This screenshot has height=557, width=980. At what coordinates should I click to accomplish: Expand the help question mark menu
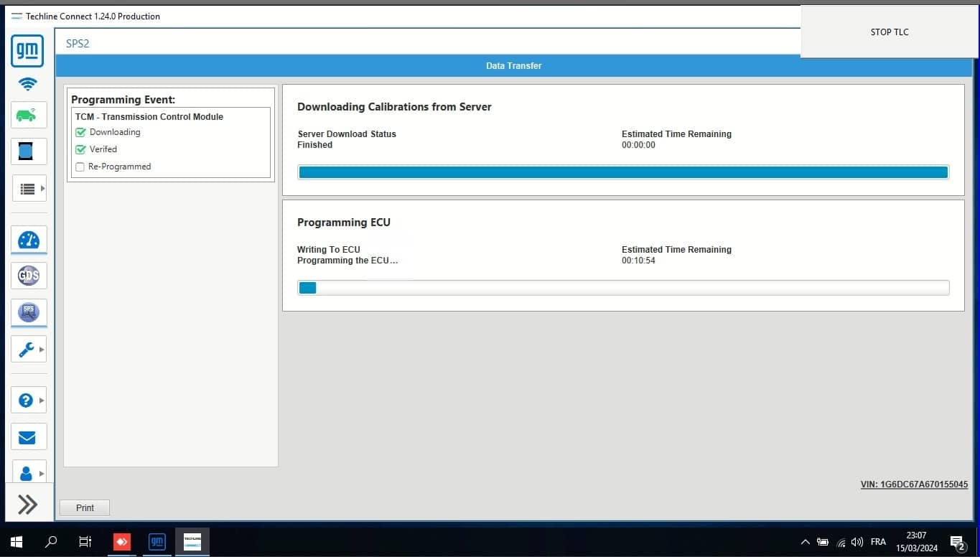(x=29, y=400)
